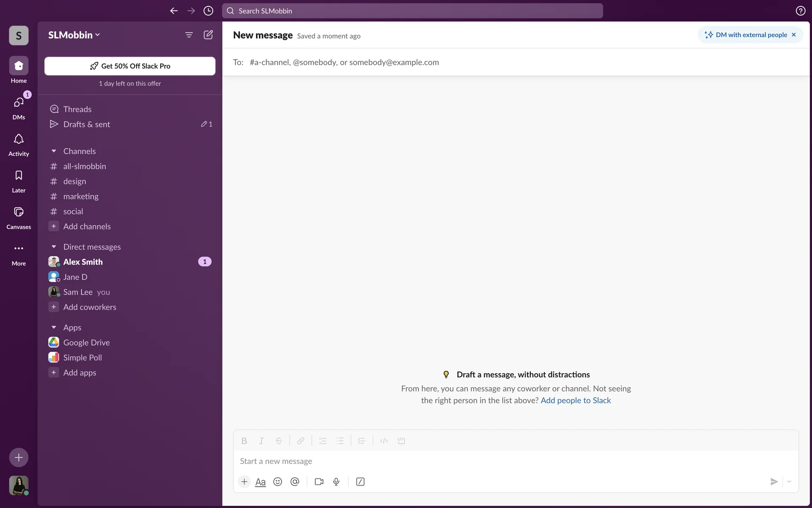Click the mention (@) icon
This screenshot has height=508, width=812.
tap(295, 482)
